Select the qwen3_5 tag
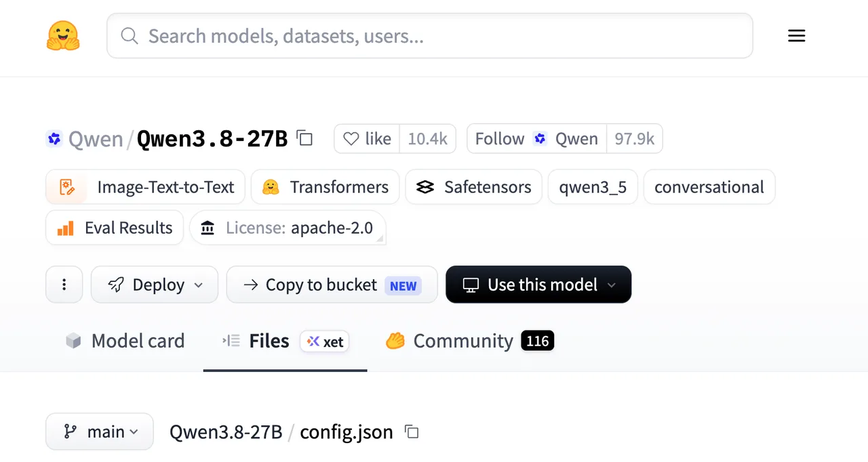This screenshot has height=462, width=868. tap(593, 187)
